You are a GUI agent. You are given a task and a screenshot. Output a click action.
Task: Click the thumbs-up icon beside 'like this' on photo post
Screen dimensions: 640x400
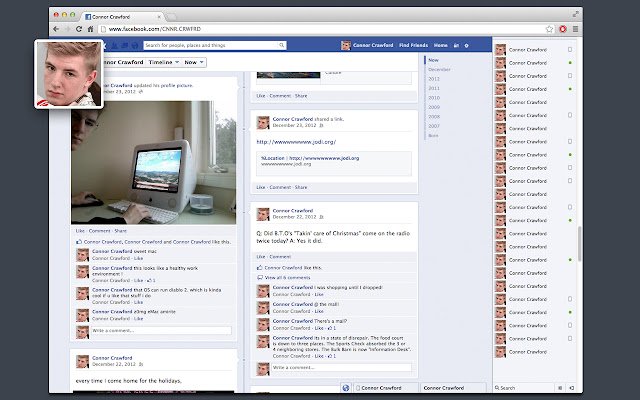coord(79,242)
